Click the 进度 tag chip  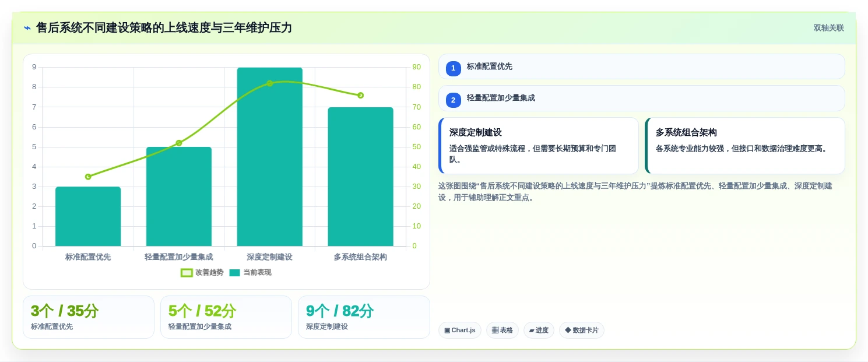[539, 330]
